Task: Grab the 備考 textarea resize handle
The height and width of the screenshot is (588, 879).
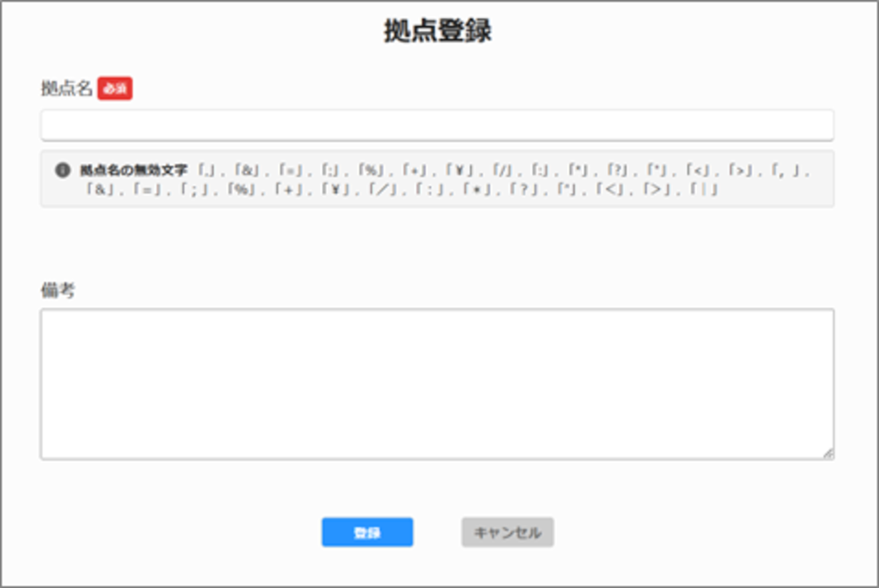Action: click(x=827, y=453)
